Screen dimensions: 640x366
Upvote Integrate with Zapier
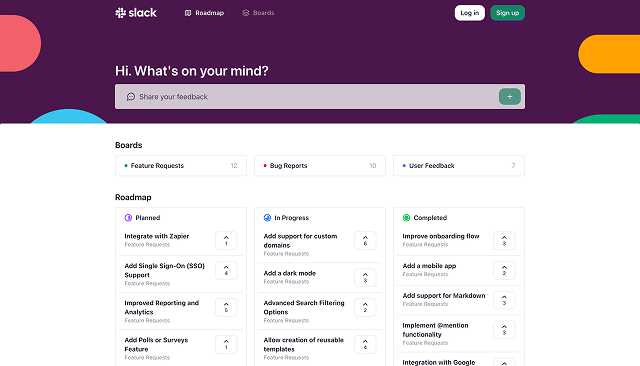click(x=226, y=240)
